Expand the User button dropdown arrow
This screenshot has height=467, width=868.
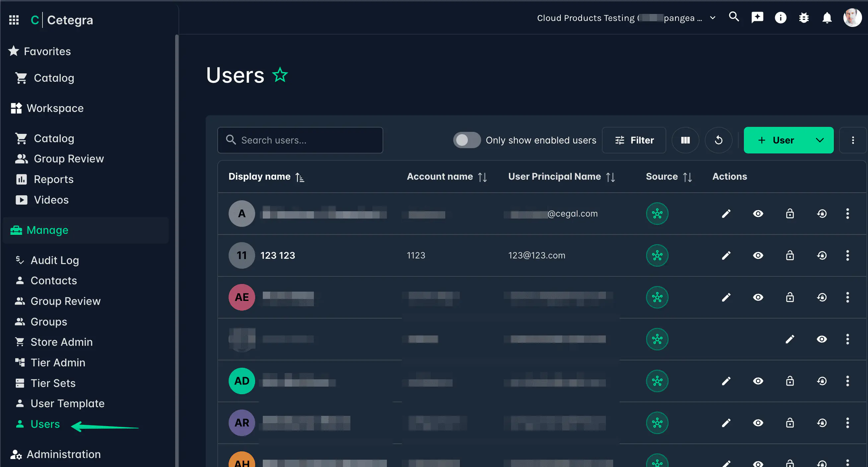click(819, 140)
